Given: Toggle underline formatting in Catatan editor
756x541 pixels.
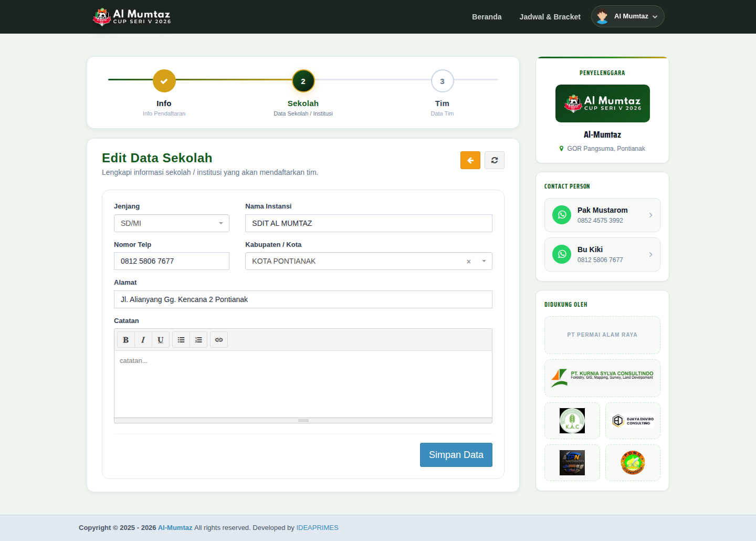Looking at the screenshot, I should (161, 340).
